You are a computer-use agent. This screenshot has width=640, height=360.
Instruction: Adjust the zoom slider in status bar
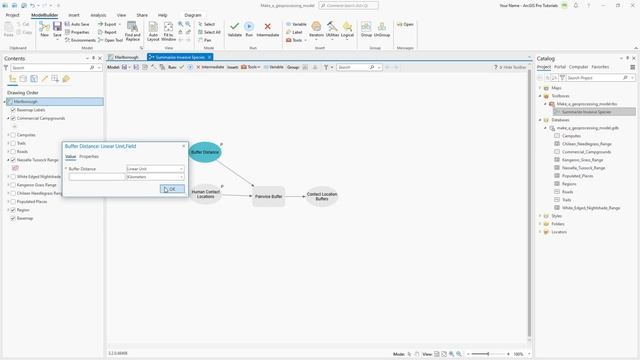coord(488,354)
